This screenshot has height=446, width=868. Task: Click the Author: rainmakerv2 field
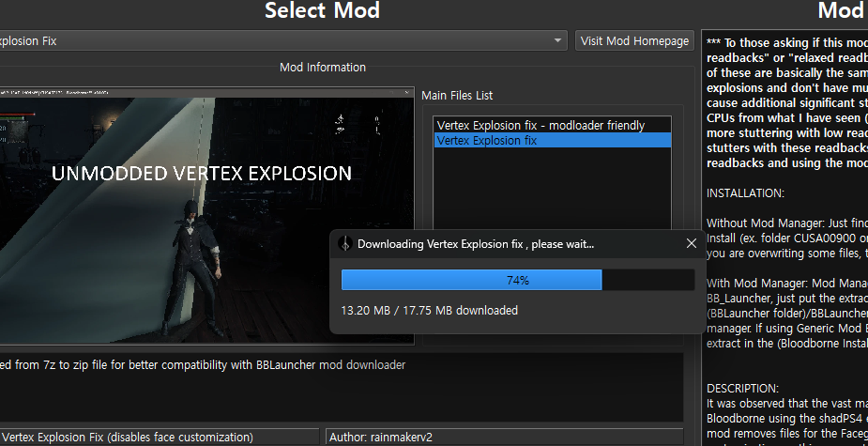click(x=504, y=437)
